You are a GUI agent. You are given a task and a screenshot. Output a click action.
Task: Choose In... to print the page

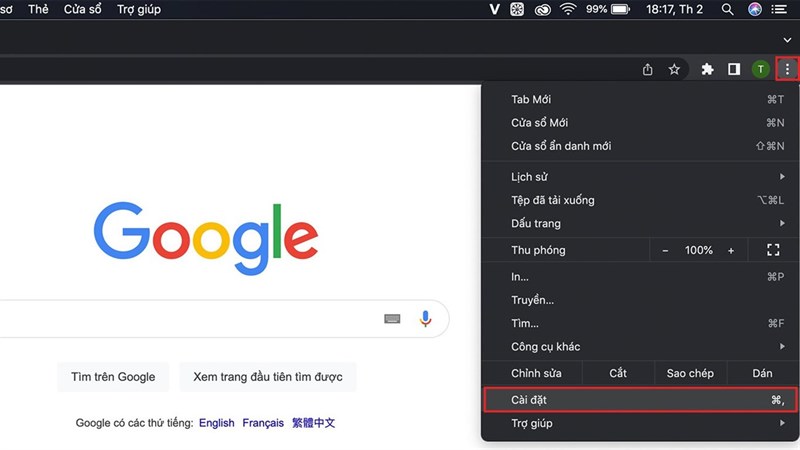[640, 277]
